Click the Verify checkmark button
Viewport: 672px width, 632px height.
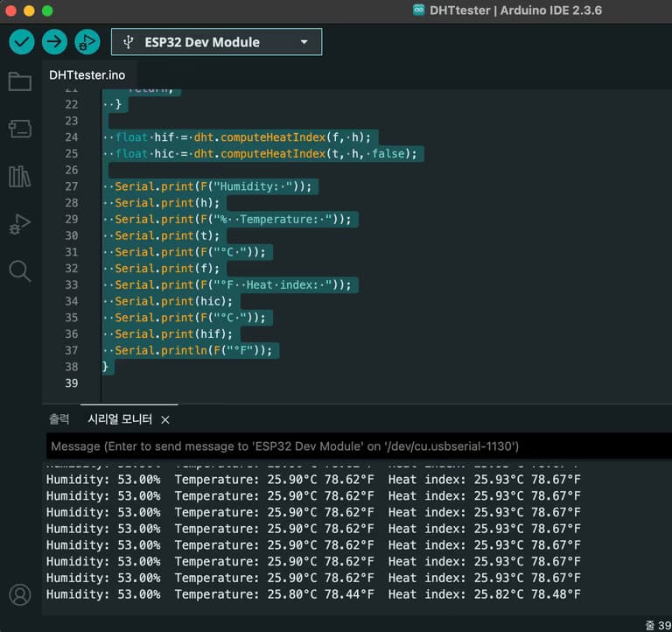pos(22,41)
